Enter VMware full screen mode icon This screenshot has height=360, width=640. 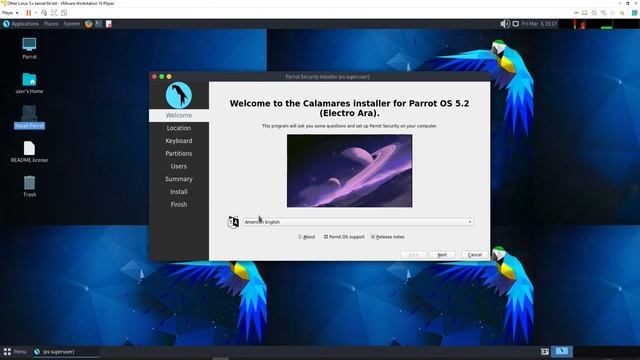pos(54,13)
